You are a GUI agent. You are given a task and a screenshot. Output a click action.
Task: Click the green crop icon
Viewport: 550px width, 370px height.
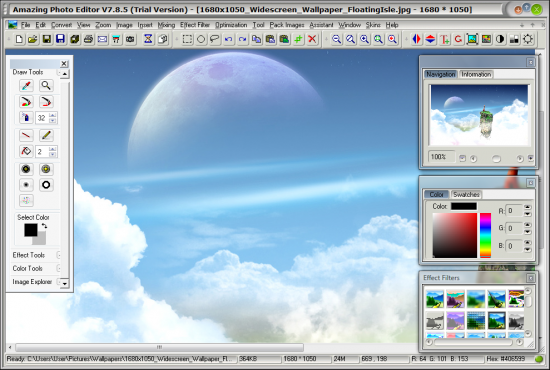(298, 39)
